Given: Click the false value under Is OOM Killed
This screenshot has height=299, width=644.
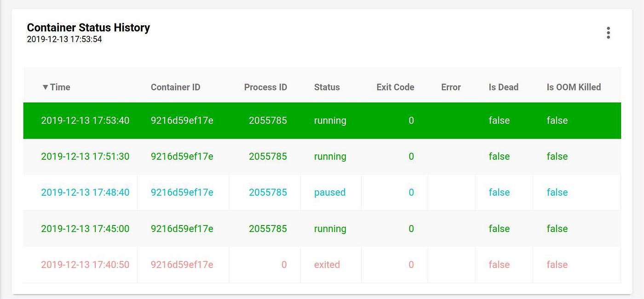Looking at the screenshot, I should point(557,120).
